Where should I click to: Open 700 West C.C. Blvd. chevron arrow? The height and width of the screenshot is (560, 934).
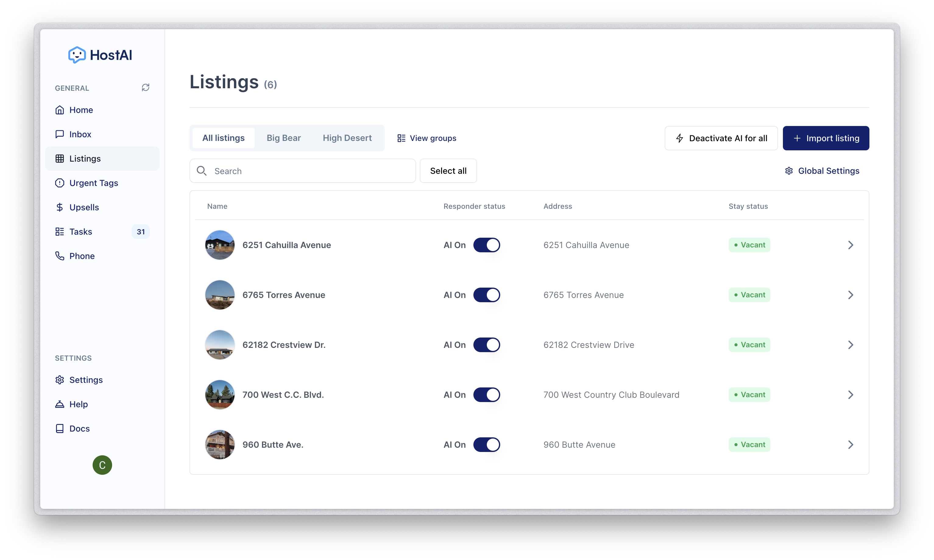850,395
